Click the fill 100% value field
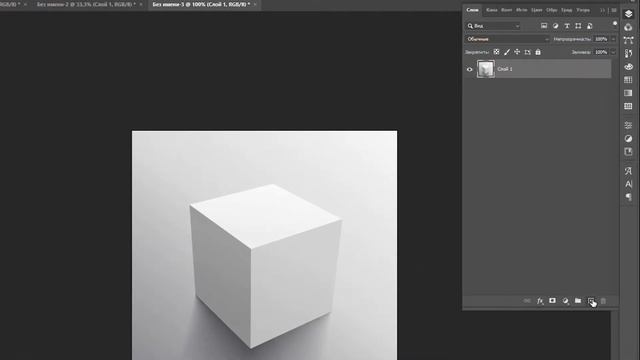 point(601,52)
